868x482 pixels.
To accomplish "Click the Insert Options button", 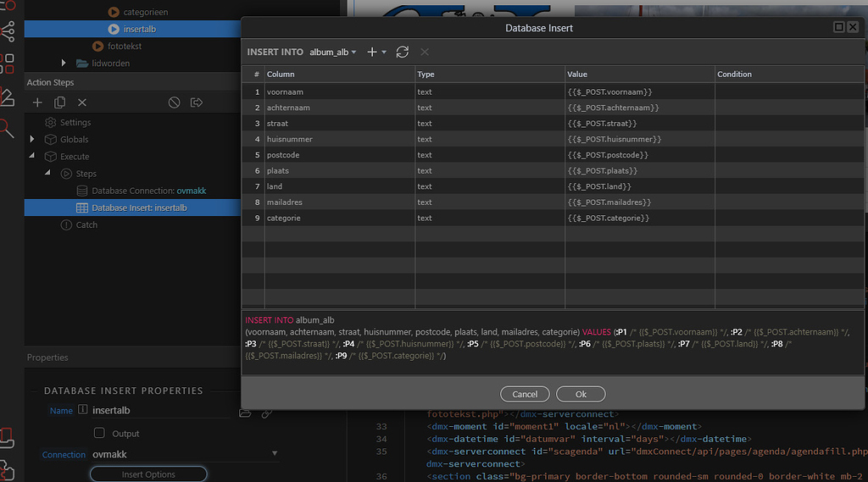I will (x=148, y=474).
